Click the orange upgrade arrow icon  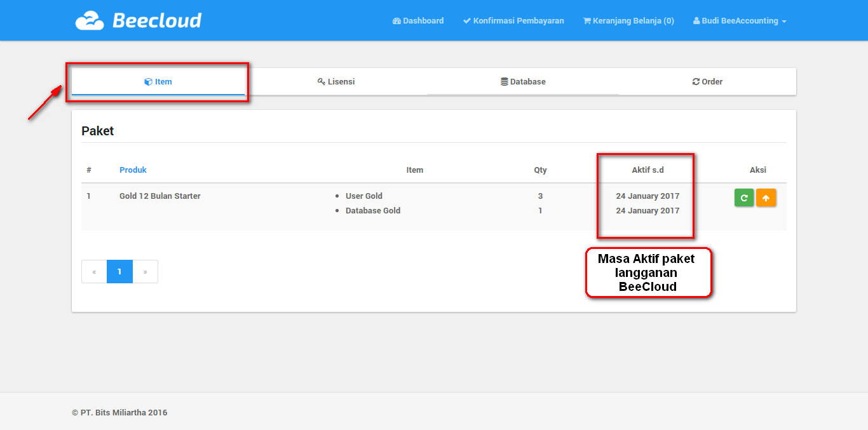pyautogui.click(x=766, y=198)
